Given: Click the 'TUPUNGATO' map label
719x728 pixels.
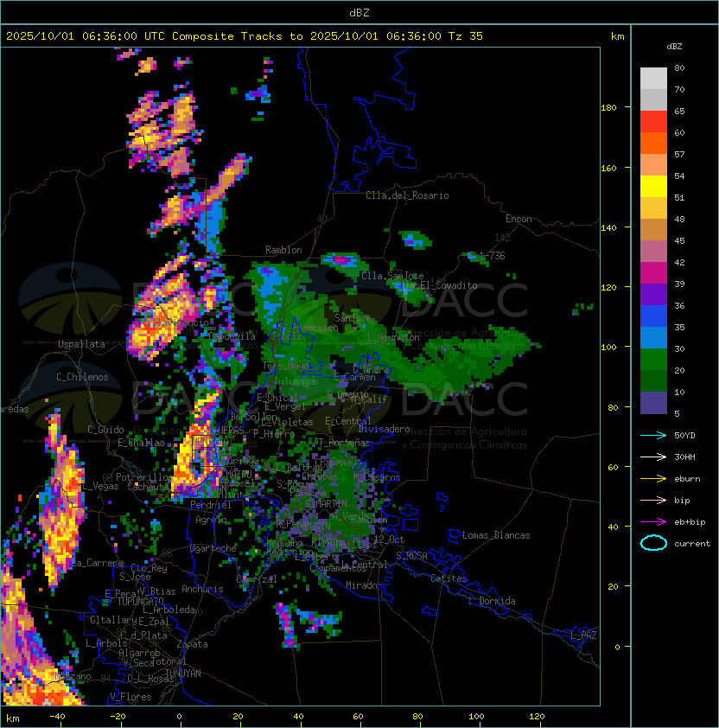Looking at the screenshot, I should [x=140, y=602].
